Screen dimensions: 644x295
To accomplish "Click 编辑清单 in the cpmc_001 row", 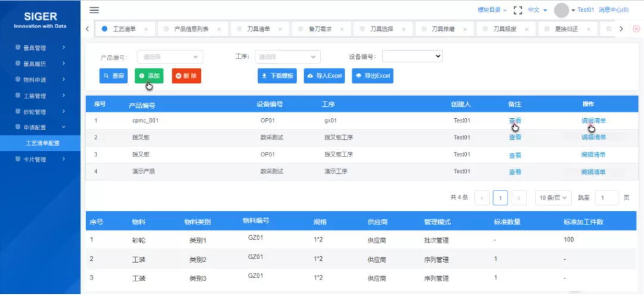I will (x=593, y=121).
